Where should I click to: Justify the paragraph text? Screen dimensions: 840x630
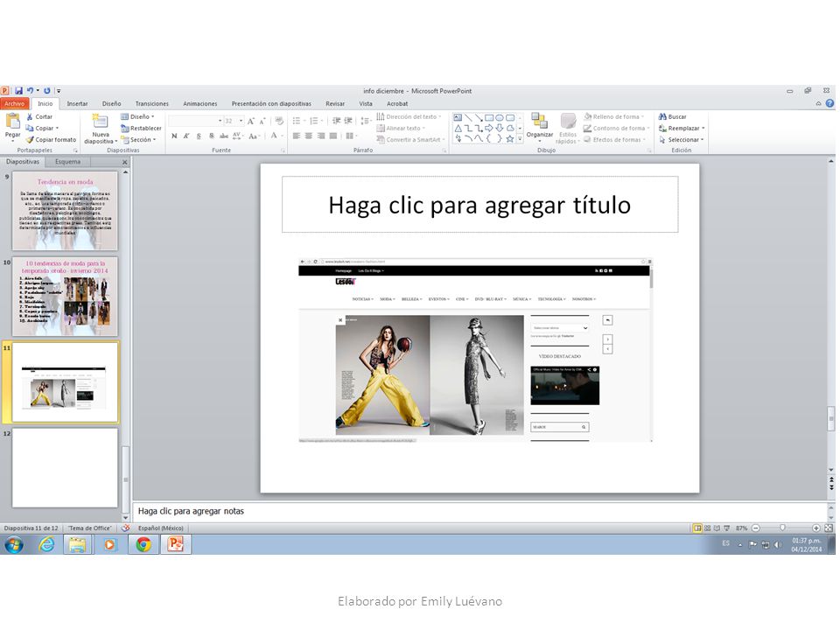tap(333, 136)
